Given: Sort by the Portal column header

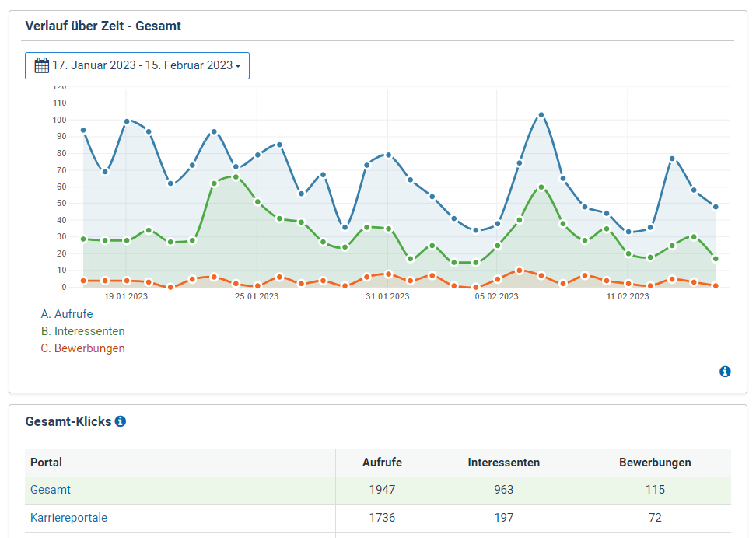Looking at the screenshot, I should point(46,463).
